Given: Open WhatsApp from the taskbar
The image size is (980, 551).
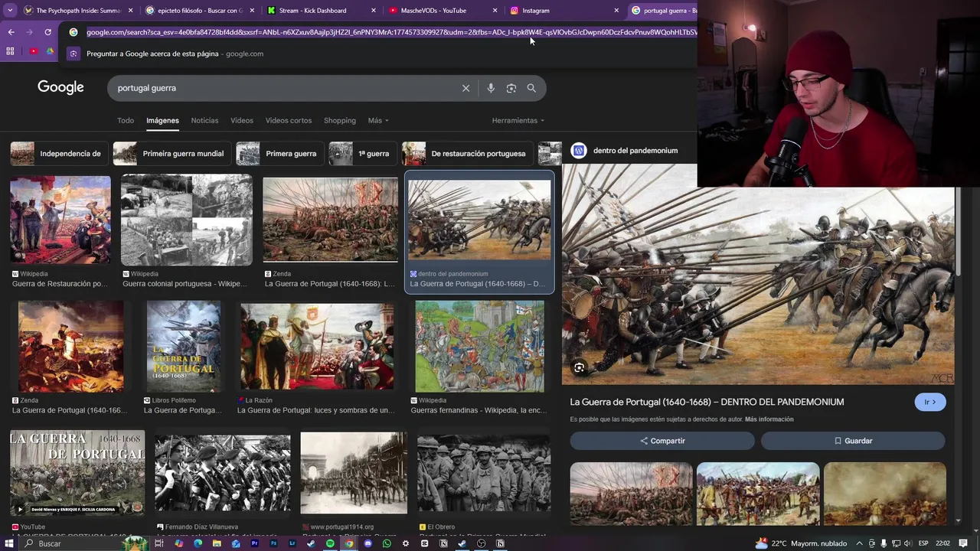Looking at the screenshot, I should pyautogui.click(x=387, y=543).
